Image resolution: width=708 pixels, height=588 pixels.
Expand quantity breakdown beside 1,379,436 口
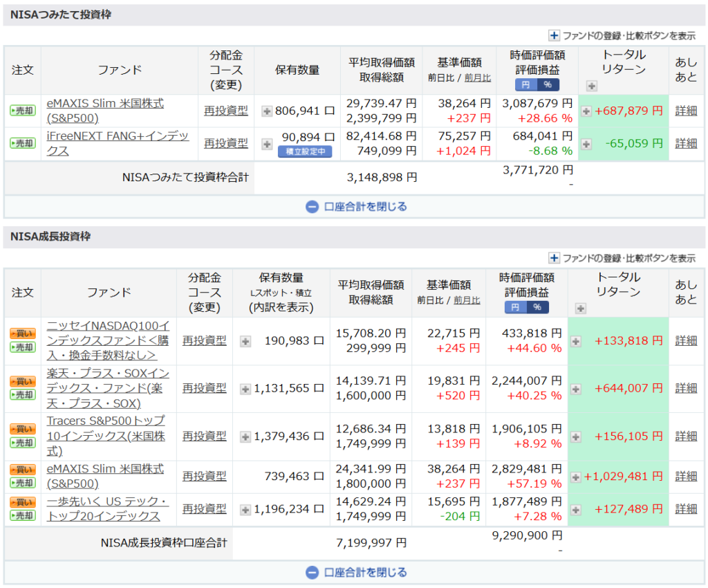[245, 437]
